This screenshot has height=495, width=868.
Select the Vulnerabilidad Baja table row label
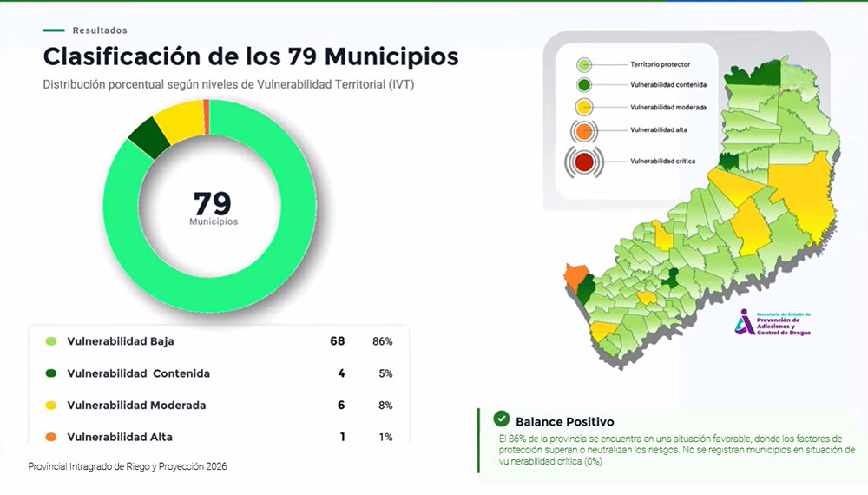click(121, 341)
